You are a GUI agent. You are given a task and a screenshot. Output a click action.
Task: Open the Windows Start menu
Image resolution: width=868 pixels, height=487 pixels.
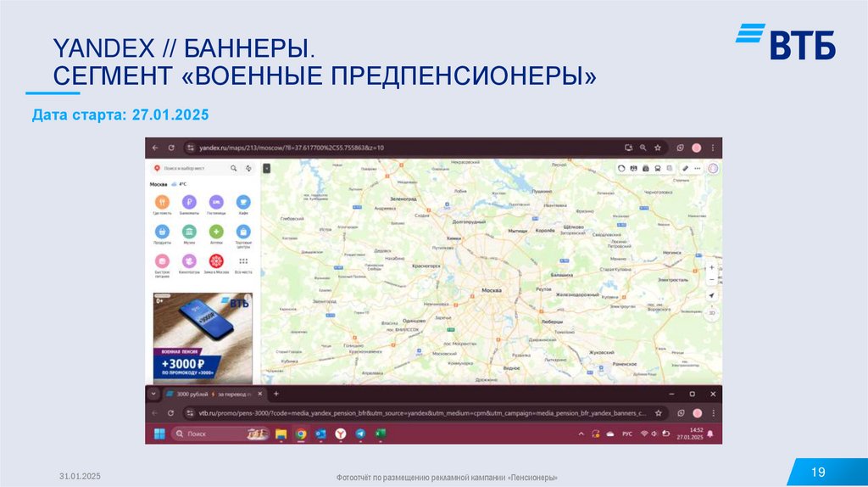pos(159,434)
